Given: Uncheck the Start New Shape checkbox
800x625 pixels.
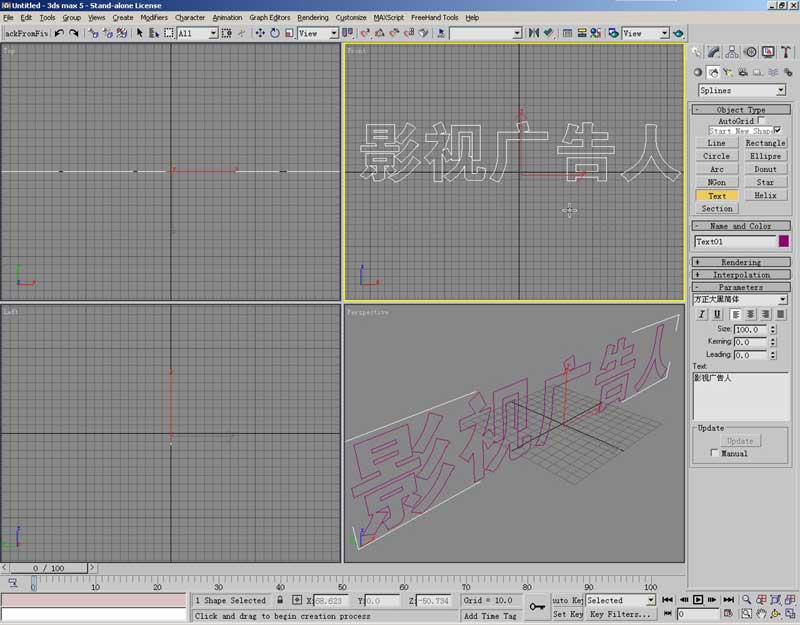Looking at the screenshot, I should [x=777, y=130].
